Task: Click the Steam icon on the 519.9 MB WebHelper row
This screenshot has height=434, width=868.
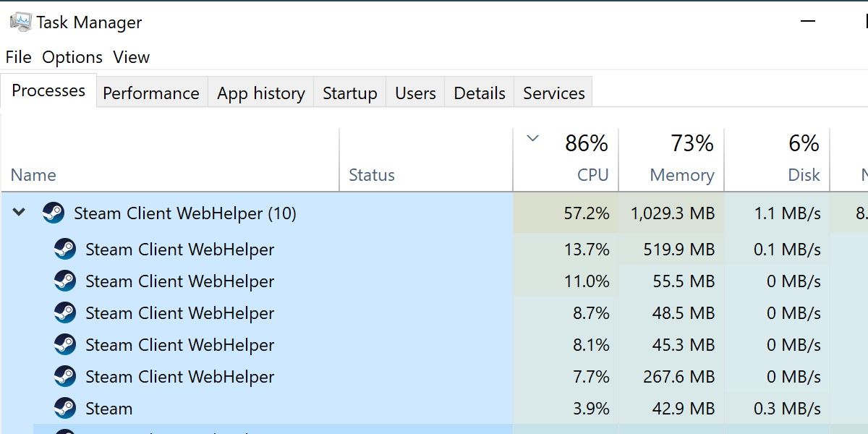Action: [x=64, y=250]
